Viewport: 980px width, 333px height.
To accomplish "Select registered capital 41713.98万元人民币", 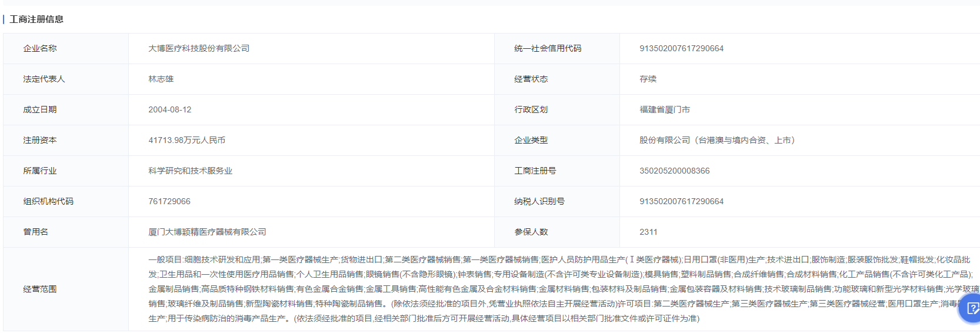I will pos(187,140).
